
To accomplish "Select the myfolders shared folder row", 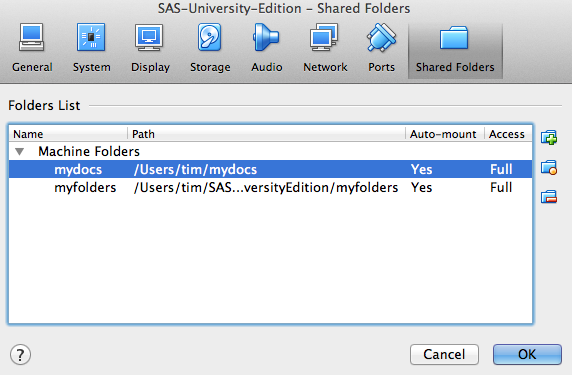I will [270, 188].
